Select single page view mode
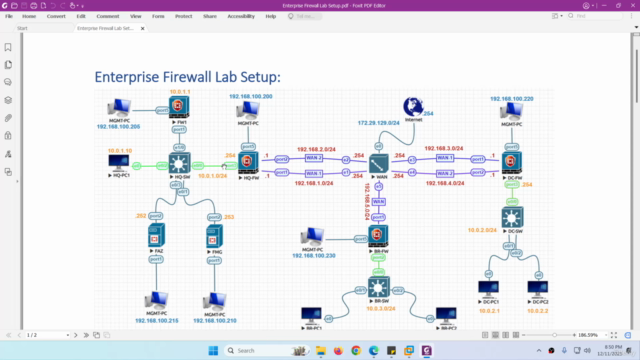Screen dimensions: 640x360 pos(485,335)
